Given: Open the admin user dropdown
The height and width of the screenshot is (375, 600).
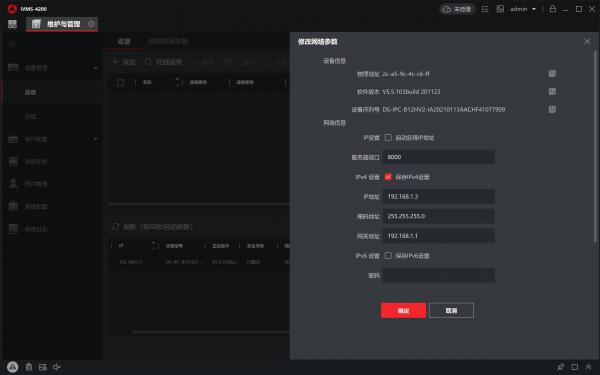Looking at the screenshot, I should click(523, 9).
